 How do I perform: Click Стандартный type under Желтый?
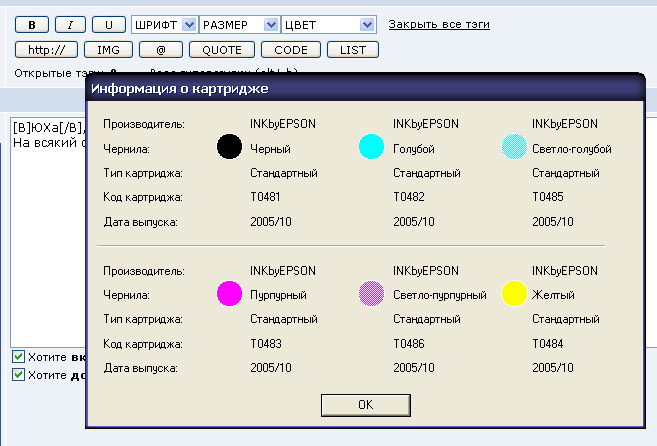coord(566,319)
